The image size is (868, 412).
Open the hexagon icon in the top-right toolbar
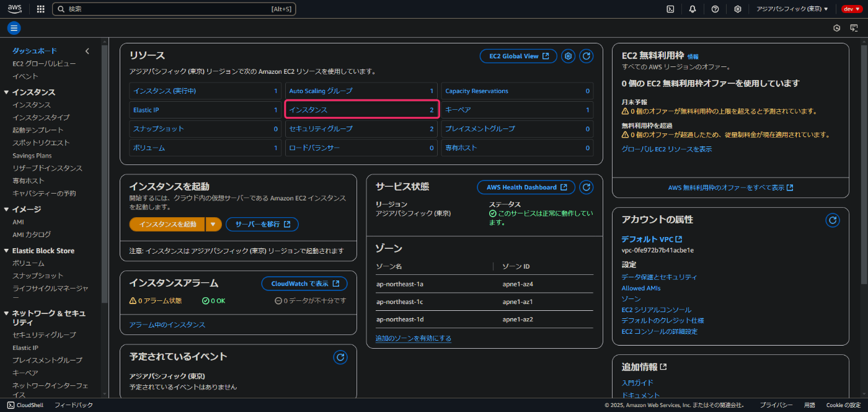tap(836, 28)
